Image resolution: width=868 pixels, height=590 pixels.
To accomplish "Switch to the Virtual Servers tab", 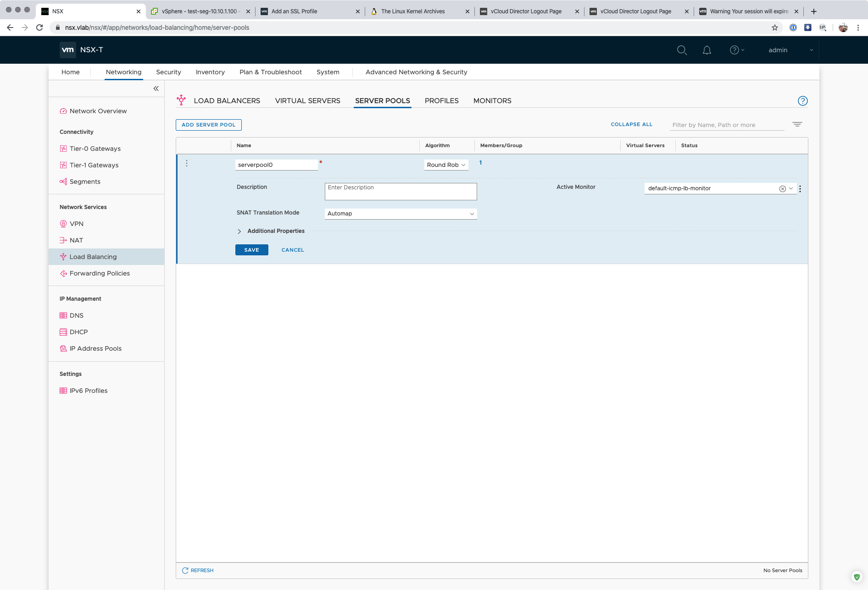I will coord(307,101).
